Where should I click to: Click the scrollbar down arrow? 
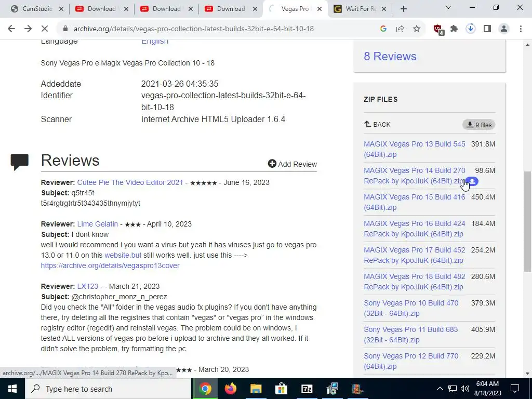527,374
